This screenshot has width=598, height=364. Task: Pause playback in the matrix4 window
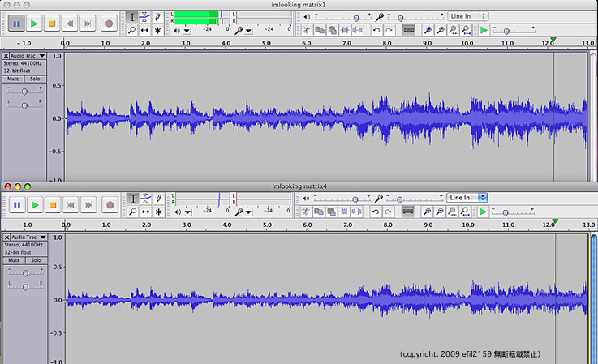(x=17, y=205)
